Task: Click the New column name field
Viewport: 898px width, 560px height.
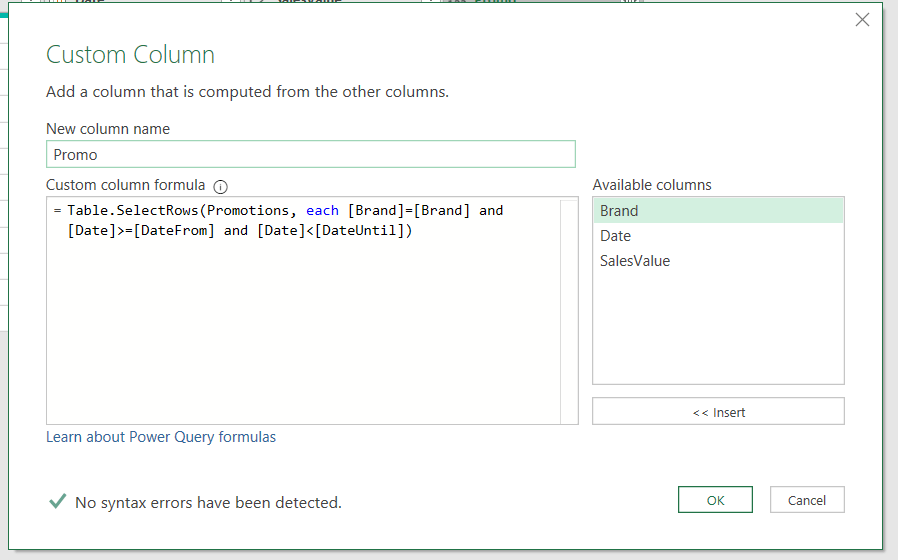Action: 310,154
